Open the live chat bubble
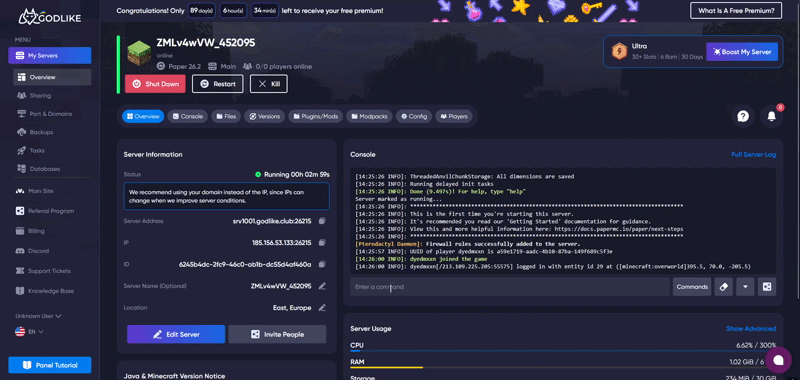 [778, 360]
